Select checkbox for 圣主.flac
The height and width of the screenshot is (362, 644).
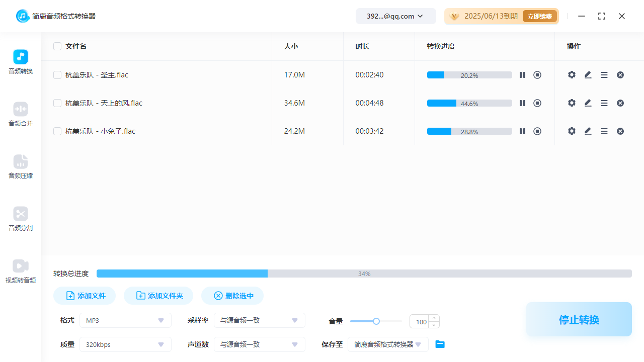[57, 74]
